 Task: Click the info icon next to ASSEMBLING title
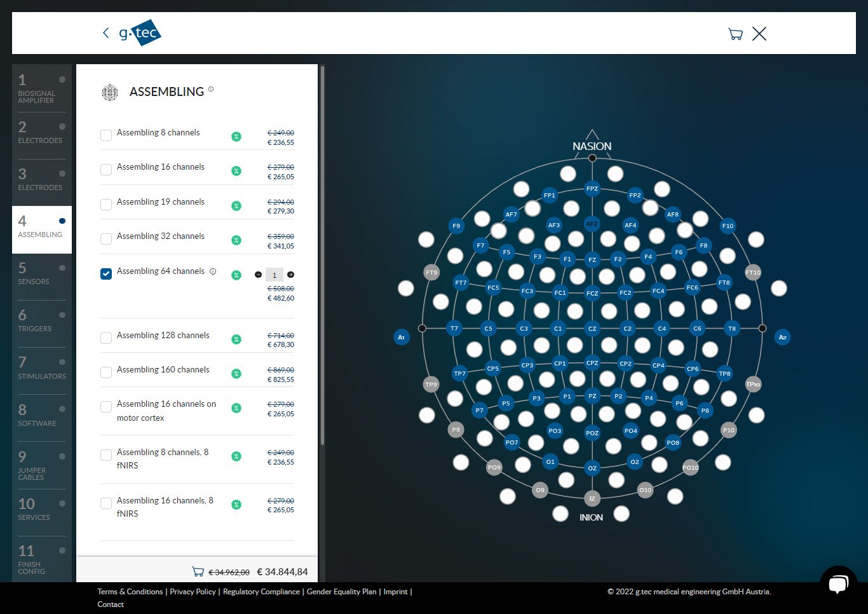point(211,90)
